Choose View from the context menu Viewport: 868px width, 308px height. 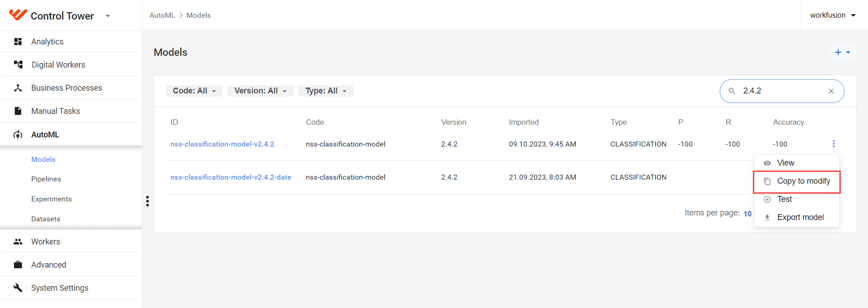pyautogui.click(x=796, y=163)
